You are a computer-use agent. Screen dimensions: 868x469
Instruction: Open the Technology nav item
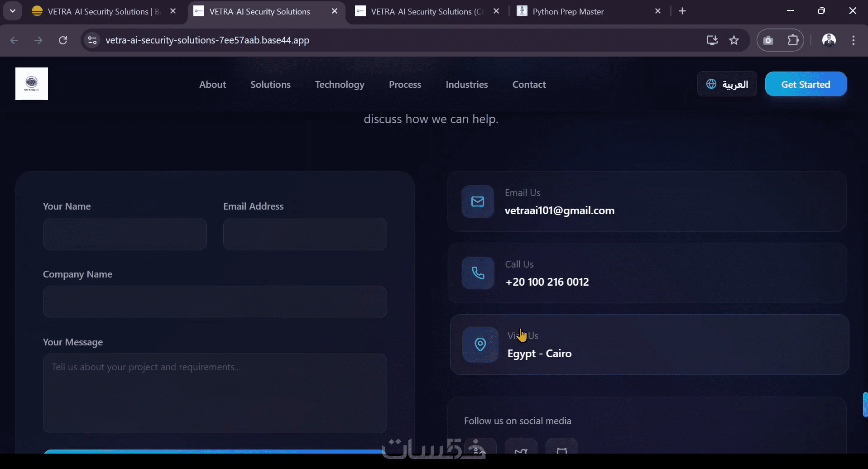point(340,85)
